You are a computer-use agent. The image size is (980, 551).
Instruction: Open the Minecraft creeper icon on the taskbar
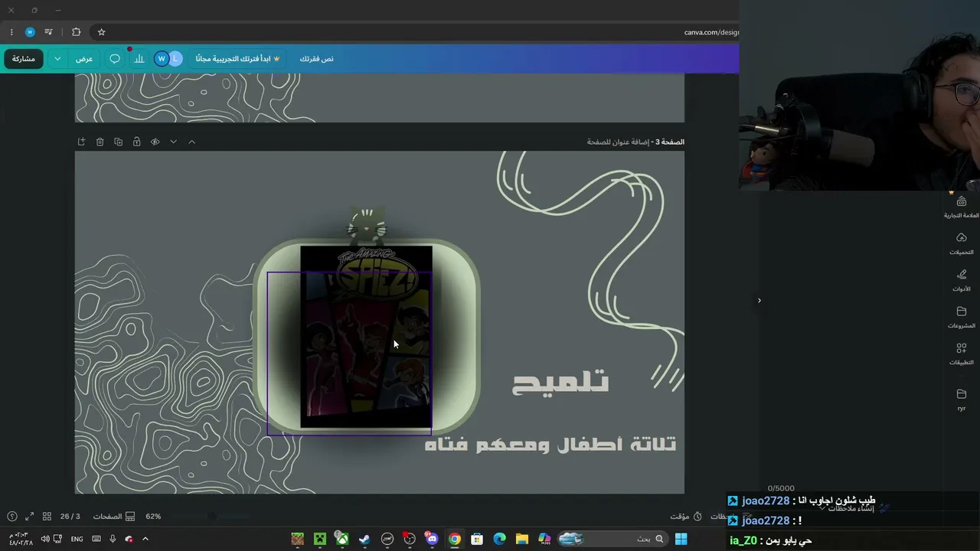coord(320,539)
